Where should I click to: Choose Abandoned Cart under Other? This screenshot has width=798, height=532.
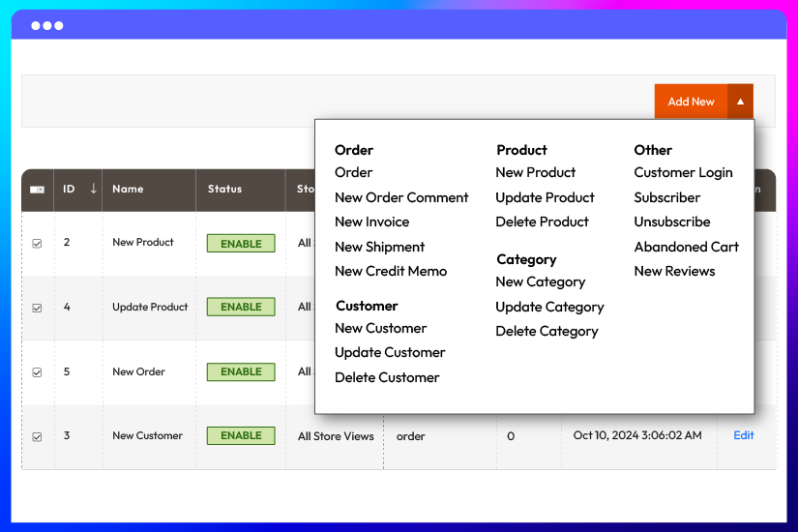click(686, 247)
